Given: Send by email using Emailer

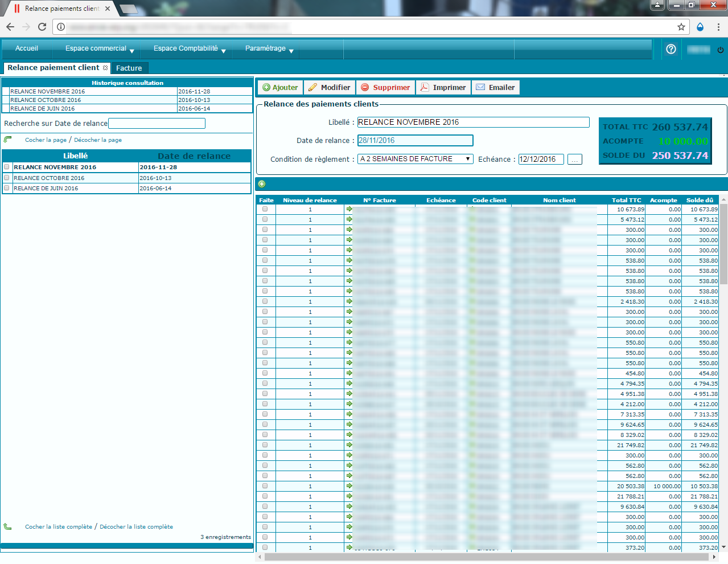Looking at the screenshot, I should 495,88.
